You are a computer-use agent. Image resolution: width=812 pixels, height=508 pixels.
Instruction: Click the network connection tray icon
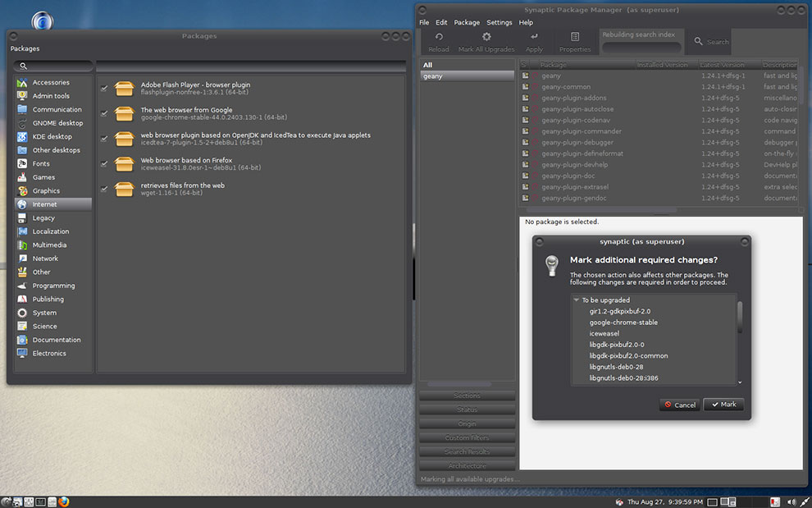805,501
